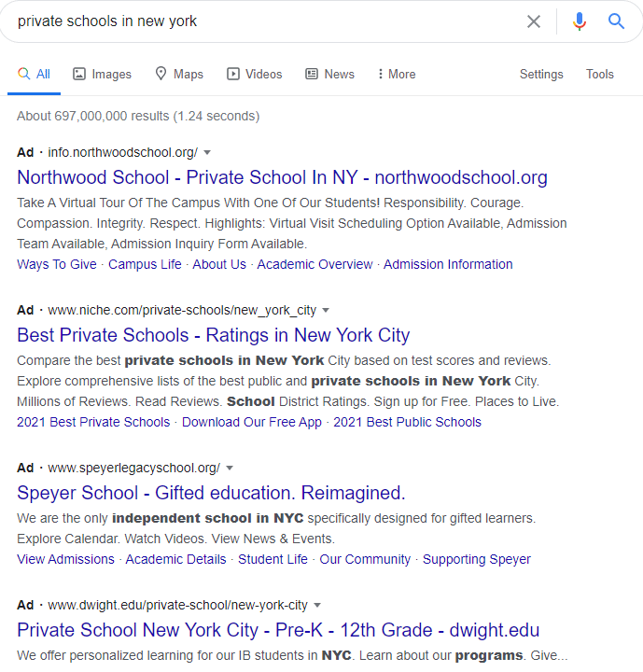Expand dropdown arrow beside info.northwoodschool.org

click(207, 152)
